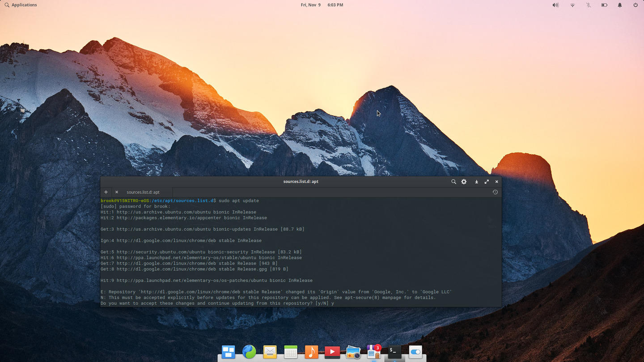Launch Calendar from the dock
644x362 pixels.
point(291,352)
